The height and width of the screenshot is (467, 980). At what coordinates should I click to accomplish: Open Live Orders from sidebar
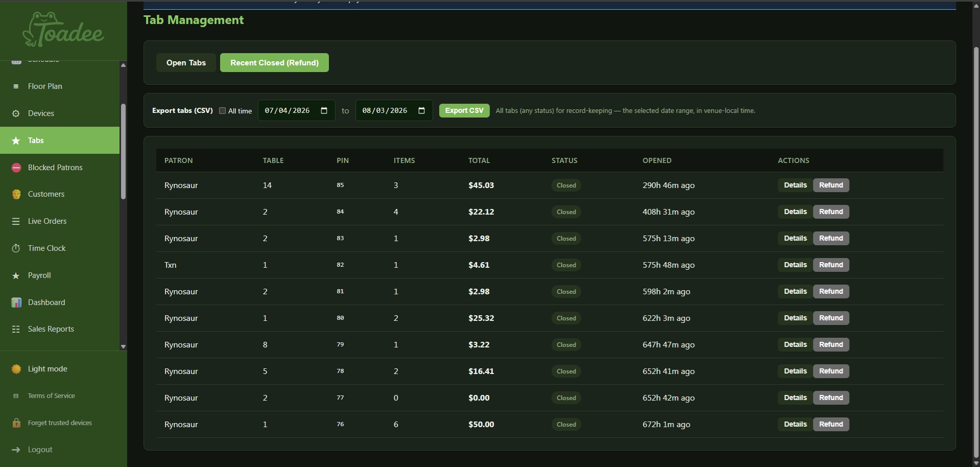tap(60, 221)
